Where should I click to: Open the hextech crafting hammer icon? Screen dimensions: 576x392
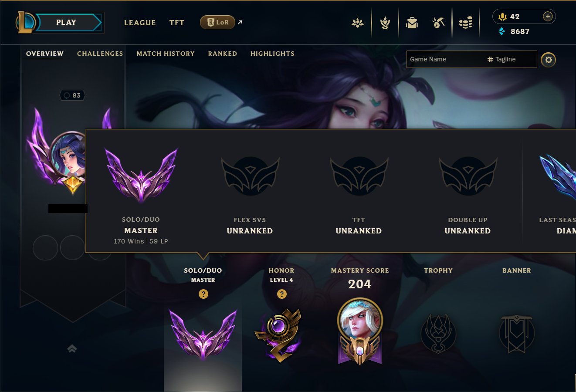(x=438, y=23)
